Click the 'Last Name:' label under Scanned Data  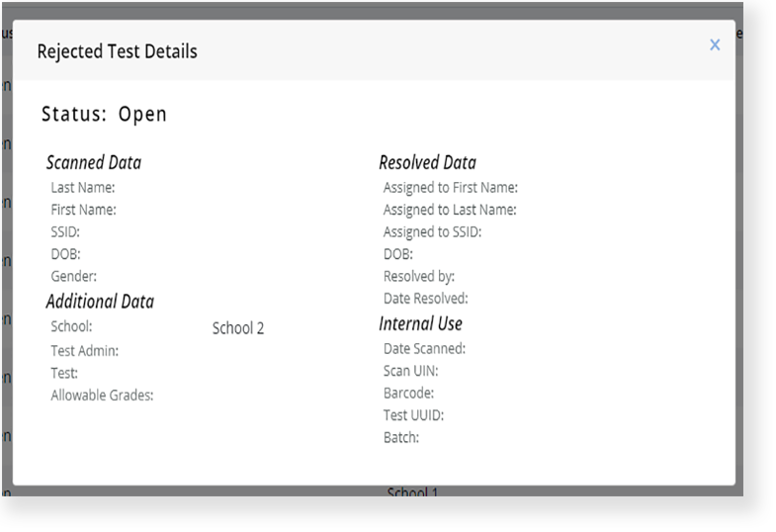point(83,188)
